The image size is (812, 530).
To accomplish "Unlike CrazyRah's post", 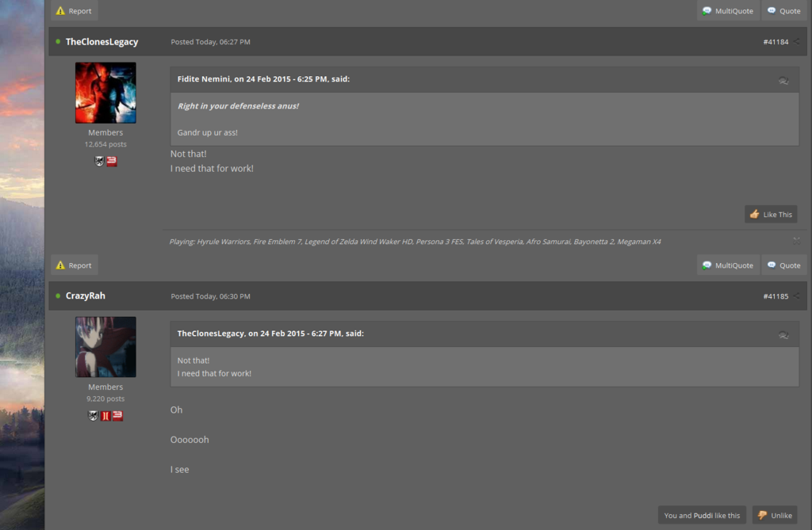I will point(774,515).
